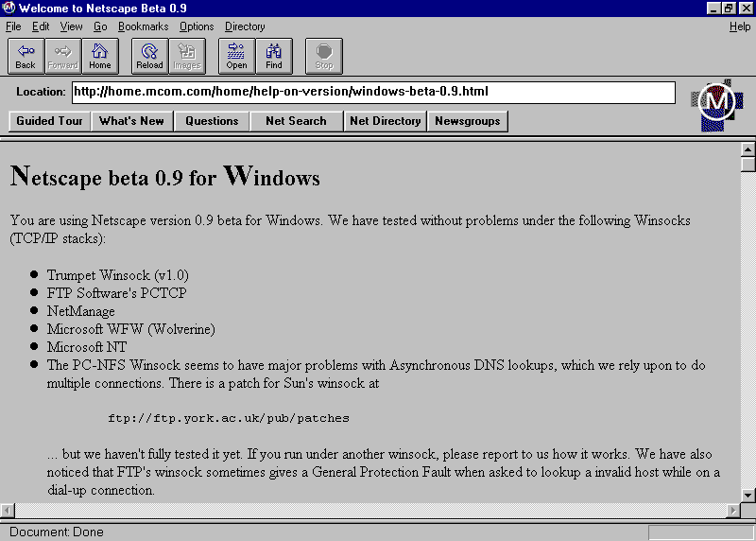The image size is (756, 541).
Task: Click the horizontal scrollbar right arrow
Action: [733, 510]
